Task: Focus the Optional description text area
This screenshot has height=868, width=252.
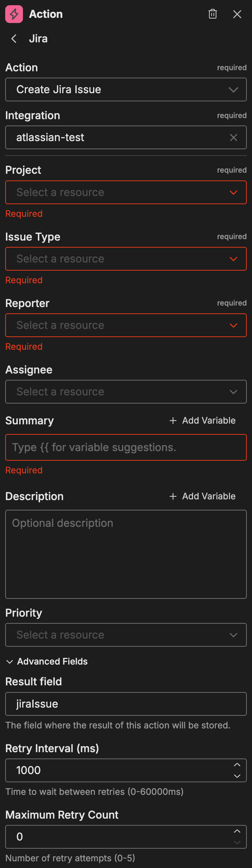Action: [126, 554]
